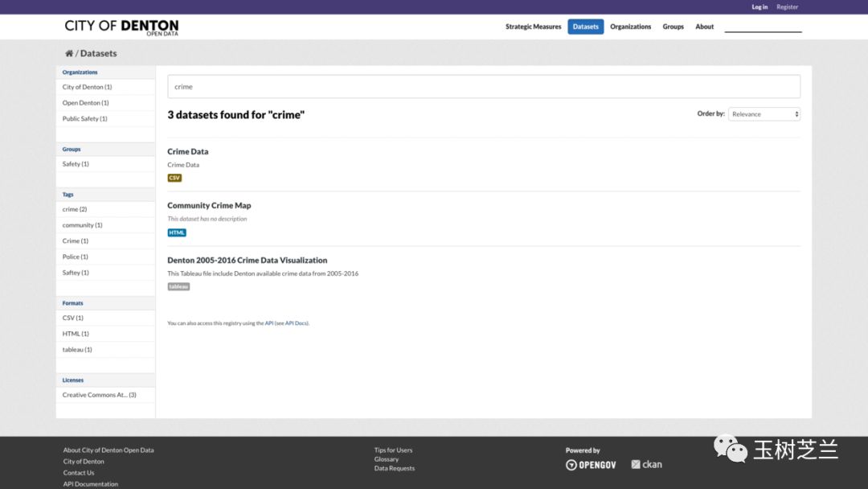Click the Datasets breadcrumb link
This screenshot has height=489, width=868.
pyautogui.click(x=99, y=54)
